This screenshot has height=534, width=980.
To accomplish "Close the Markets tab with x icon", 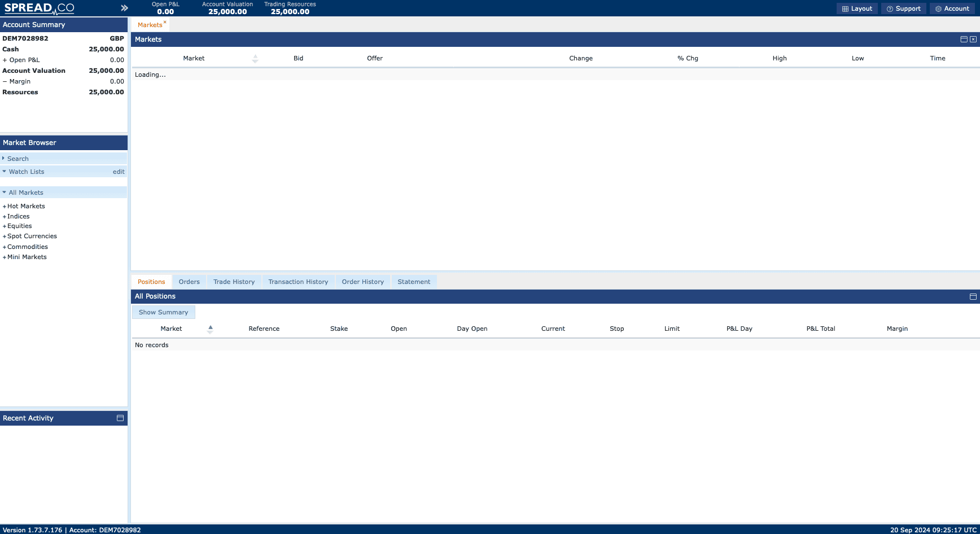I will [x=165, y=22].
